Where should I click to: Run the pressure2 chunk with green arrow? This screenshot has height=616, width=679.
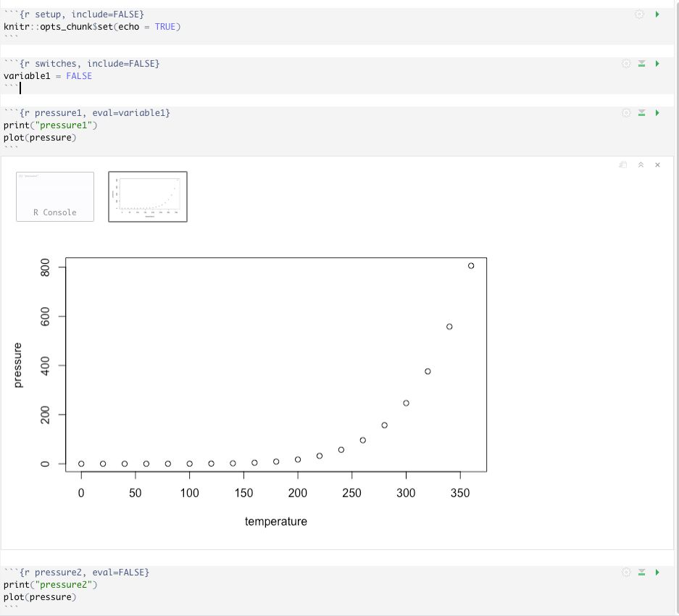point(657,573)
